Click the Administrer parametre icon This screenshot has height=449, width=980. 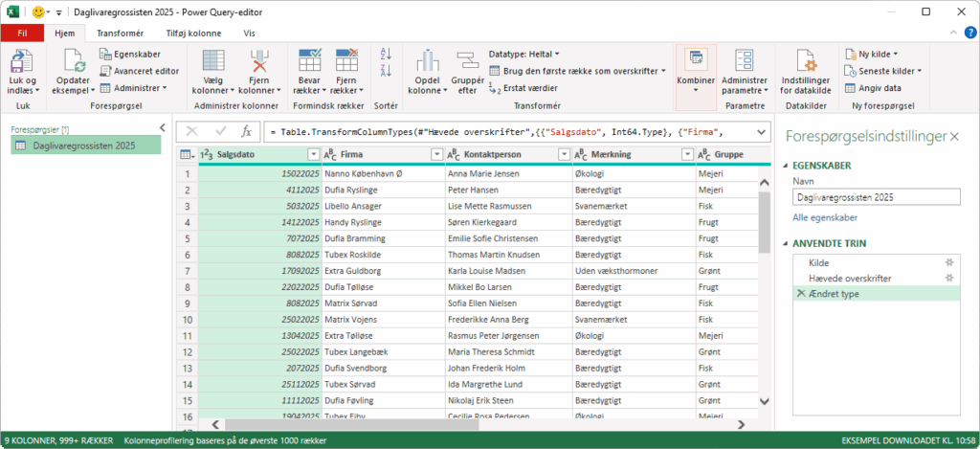tap(744, 60)
